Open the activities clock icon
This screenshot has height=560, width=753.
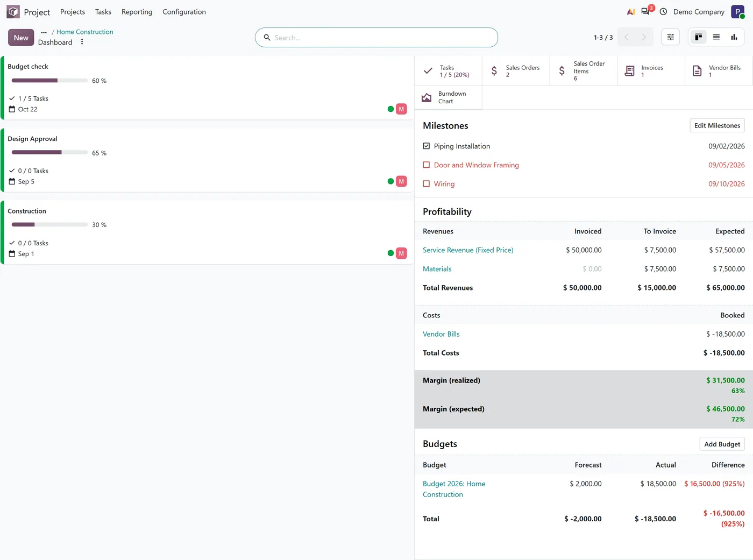pyautogui.click(x=663, y=12)
